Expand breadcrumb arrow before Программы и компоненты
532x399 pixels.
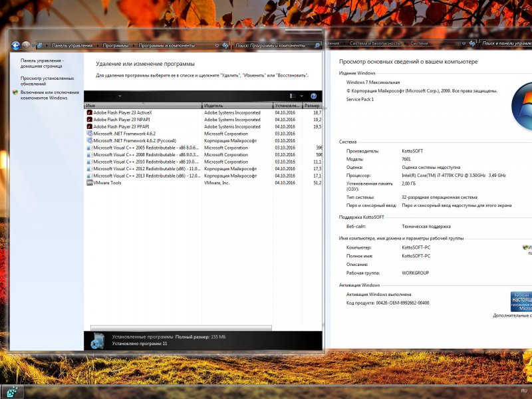pyautogui.click(x=134, y=45)
